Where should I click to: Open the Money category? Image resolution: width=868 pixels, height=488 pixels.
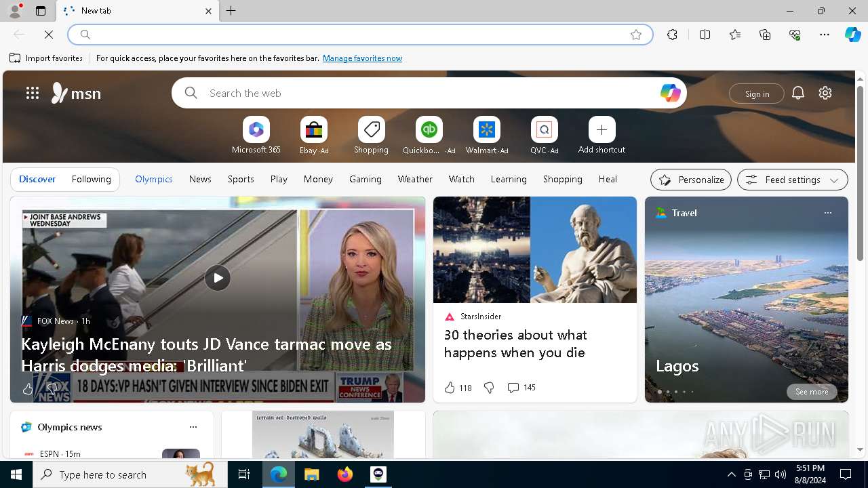(318, 179)
